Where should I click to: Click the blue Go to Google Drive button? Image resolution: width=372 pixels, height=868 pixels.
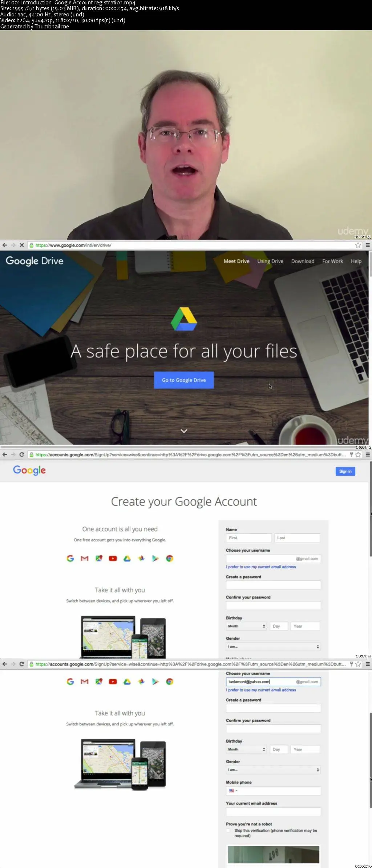[184, 380]
